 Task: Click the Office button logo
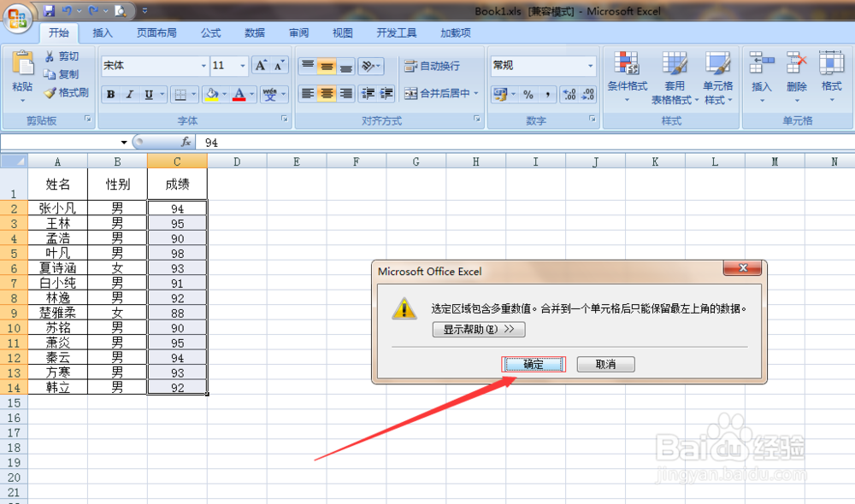17,18
